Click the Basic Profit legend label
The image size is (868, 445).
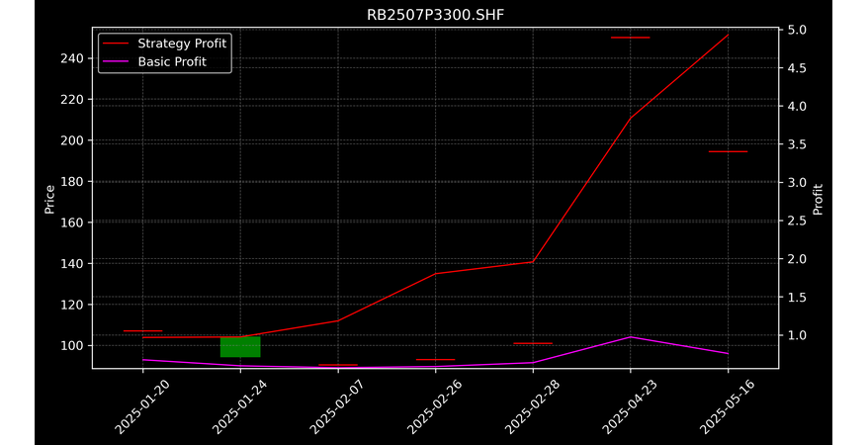[x=172, y=61]
